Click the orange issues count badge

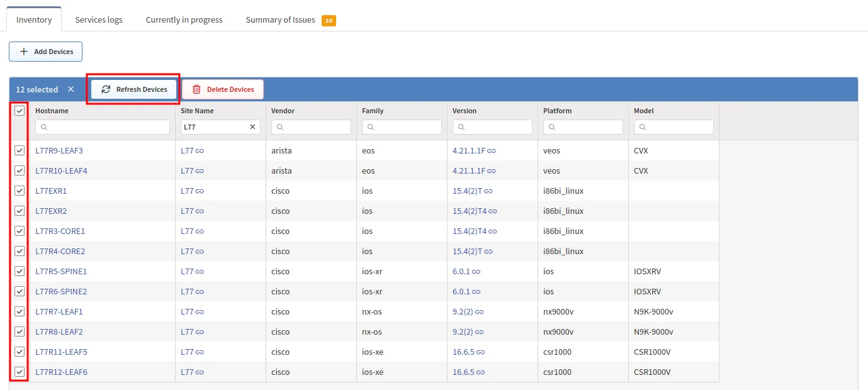[329, 20]
